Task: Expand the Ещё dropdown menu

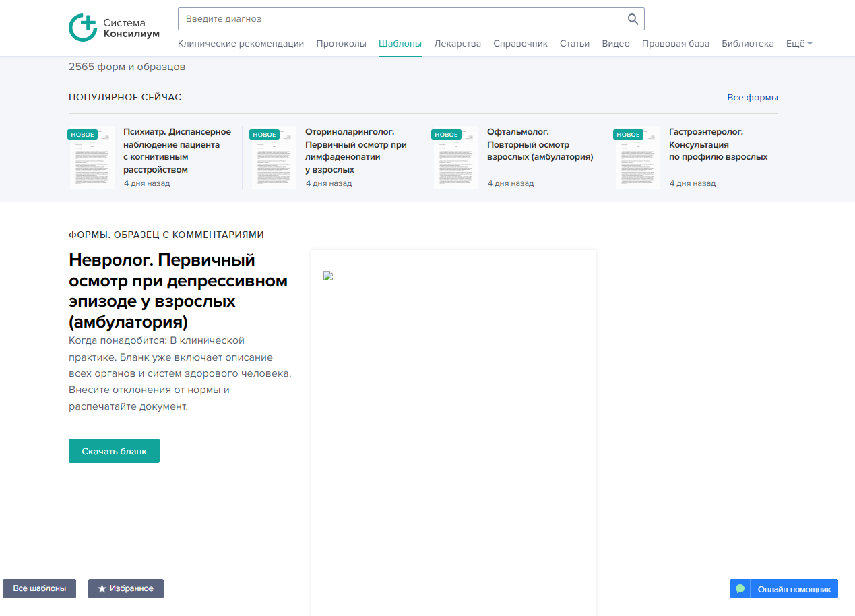Action: pyautogui.click(x=799, y=43)
